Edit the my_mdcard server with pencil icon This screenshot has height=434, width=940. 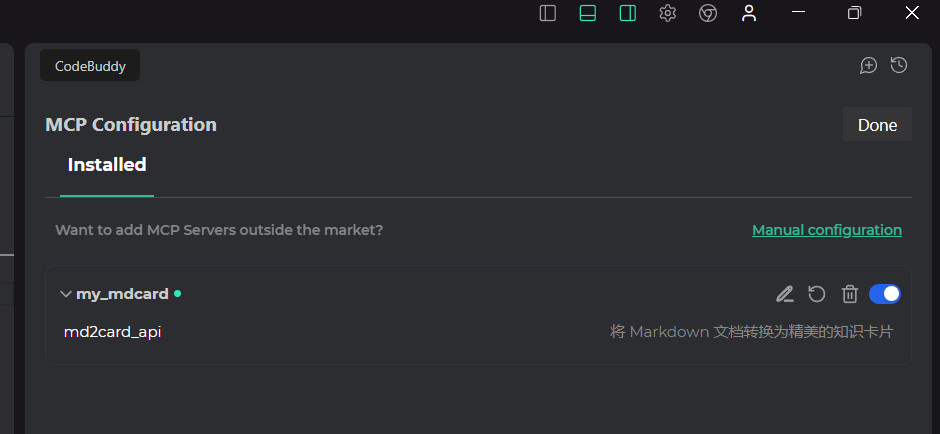(785, 294)
